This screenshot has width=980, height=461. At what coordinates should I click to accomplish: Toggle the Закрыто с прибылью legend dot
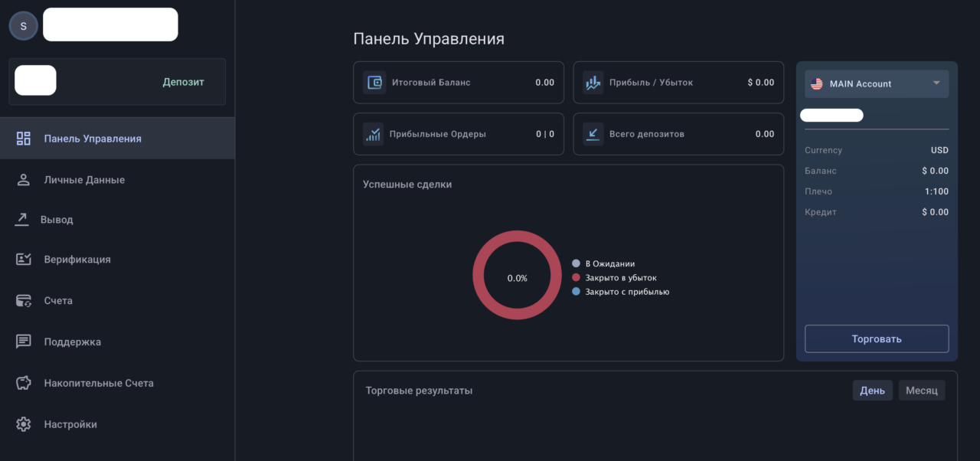click(x=576, y=292)
